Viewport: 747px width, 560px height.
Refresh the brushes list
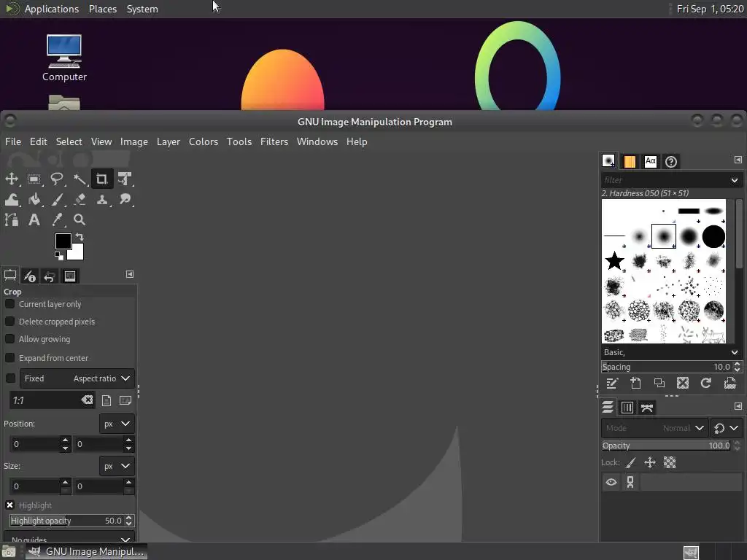tap(706, 384)
